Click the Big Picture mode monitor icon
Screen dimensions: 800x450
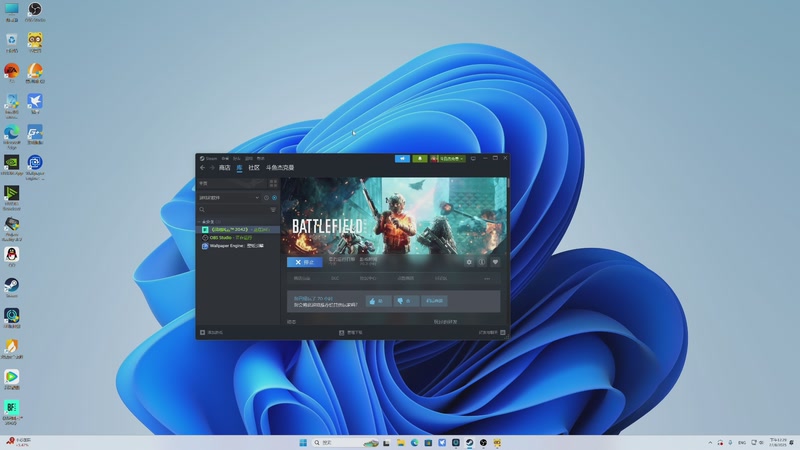coord(473,159)
